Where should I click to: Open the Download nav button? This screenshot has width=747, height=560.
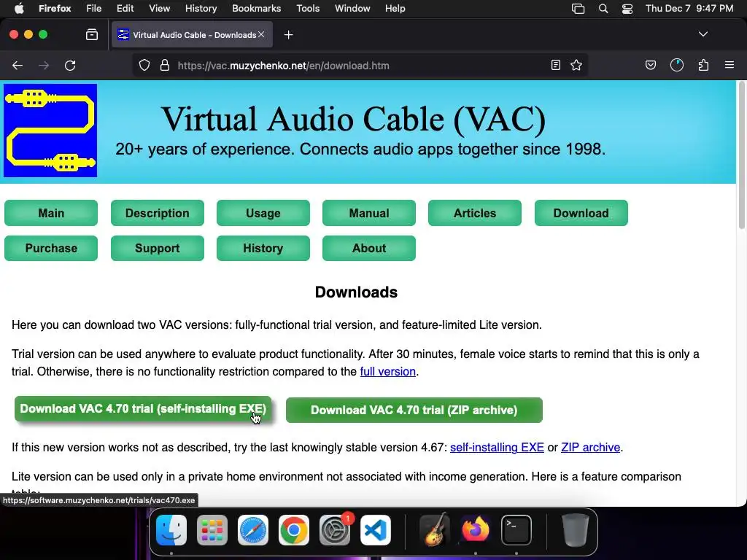(x=581, y=213)
